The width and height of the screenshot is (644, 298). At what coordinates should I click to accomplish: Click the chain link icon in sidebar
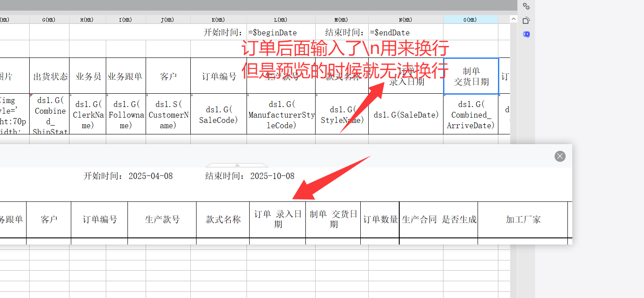(x=526, y=6)
